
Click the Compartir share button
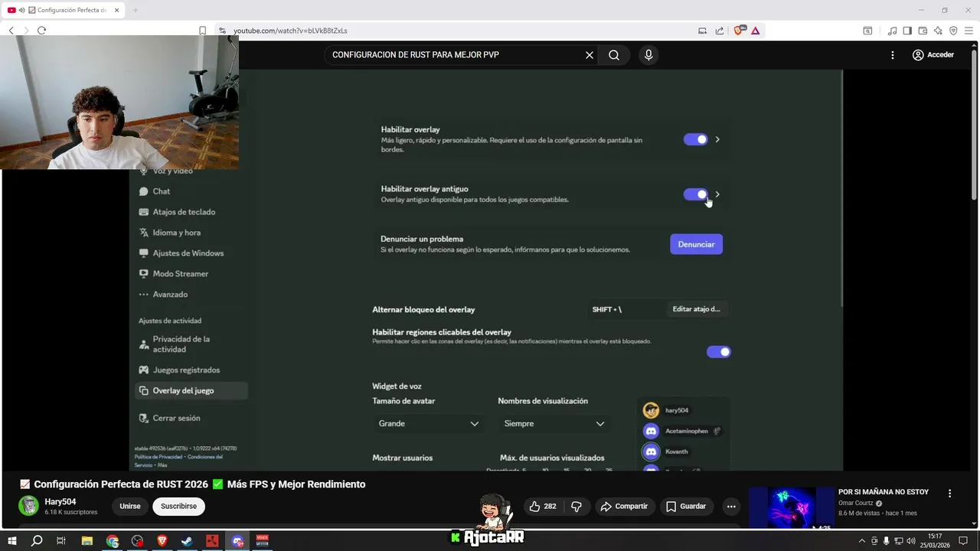625,507
